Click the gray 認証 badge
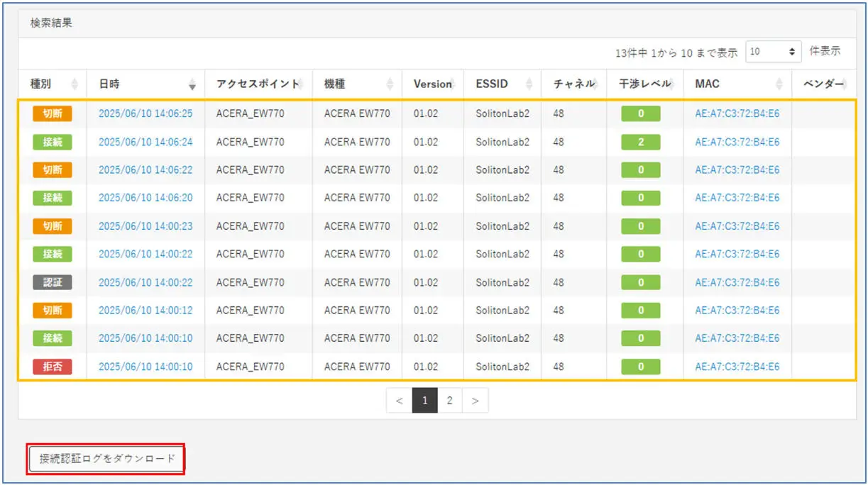This screenshot has height=485, width=868. (53, 282)
